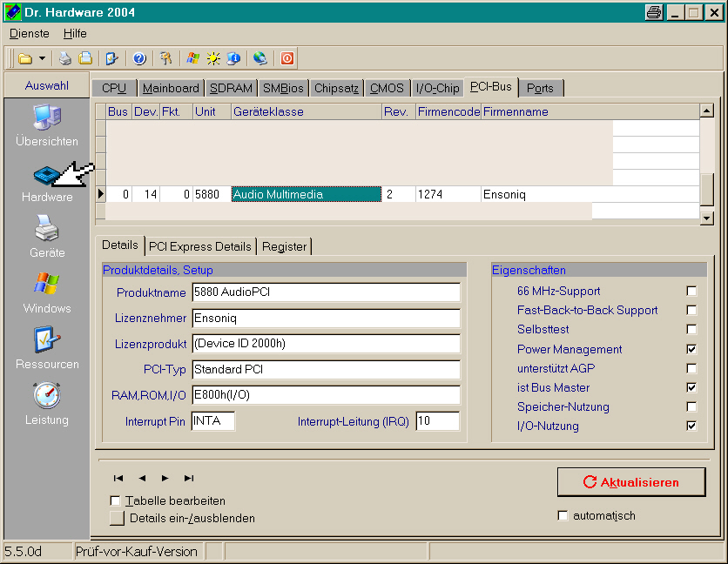Viewport: 728px width, 564px height.
Task: Click the Firmenname column header
Action: (590, 112)
